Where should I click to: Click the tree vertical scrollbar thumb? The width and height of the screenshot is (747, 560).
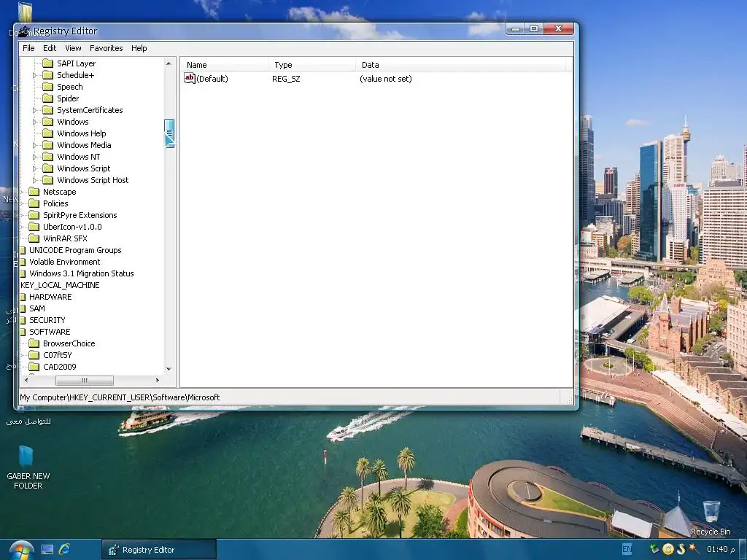click(169, 133)
